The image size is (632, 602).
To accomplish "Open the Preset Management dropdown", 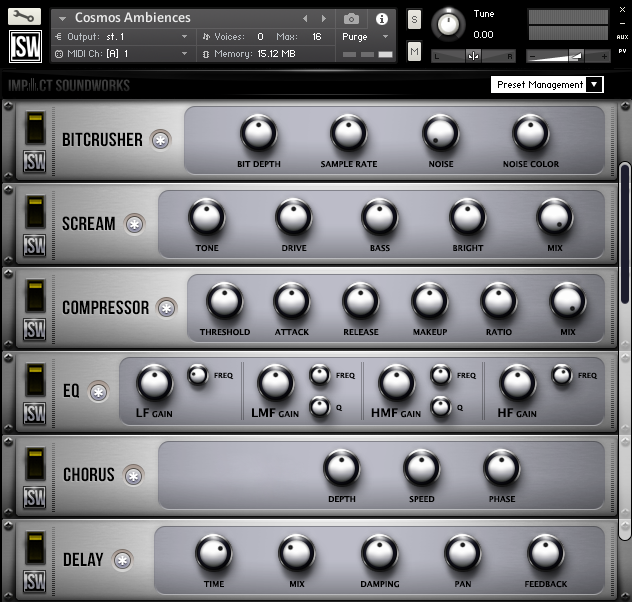I will [x=547, y=85].
